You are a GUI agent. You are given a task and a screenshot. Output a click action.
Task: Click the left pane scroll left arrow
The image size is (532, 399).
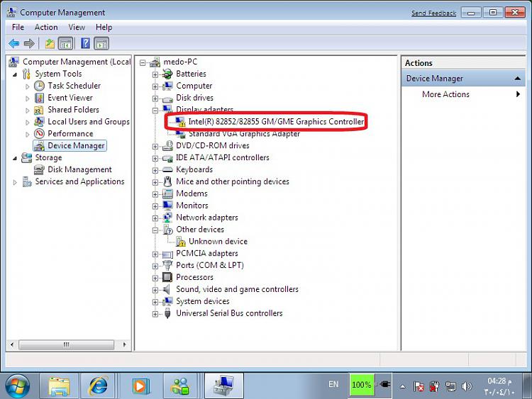point(12,344)
